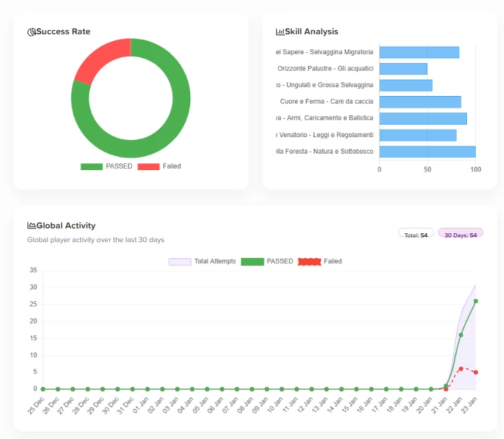Select the Selvaggina Migratoria skill bar
This screenshot has height=439, width=504.
pos(419,52)
